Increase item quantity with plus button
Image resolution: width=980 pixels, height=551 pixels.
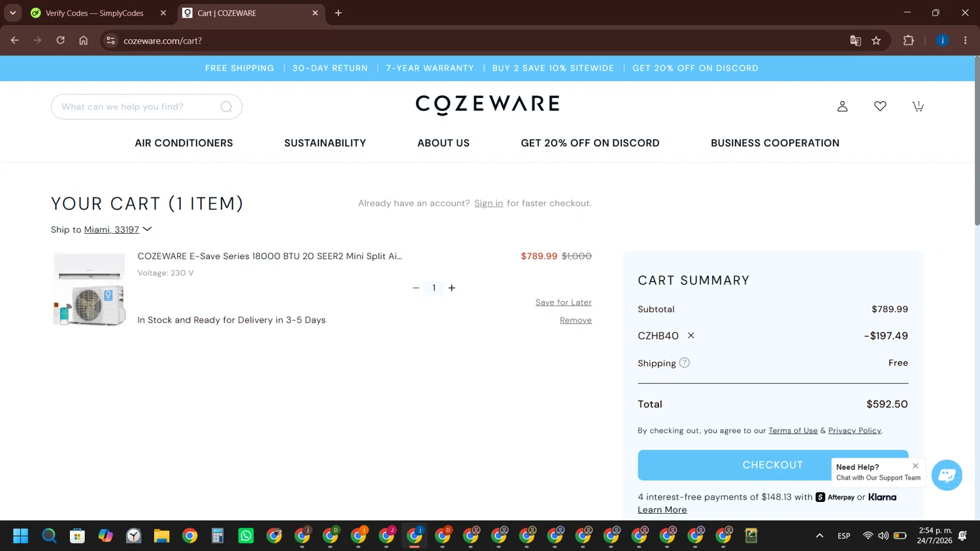tap(451, 288)
